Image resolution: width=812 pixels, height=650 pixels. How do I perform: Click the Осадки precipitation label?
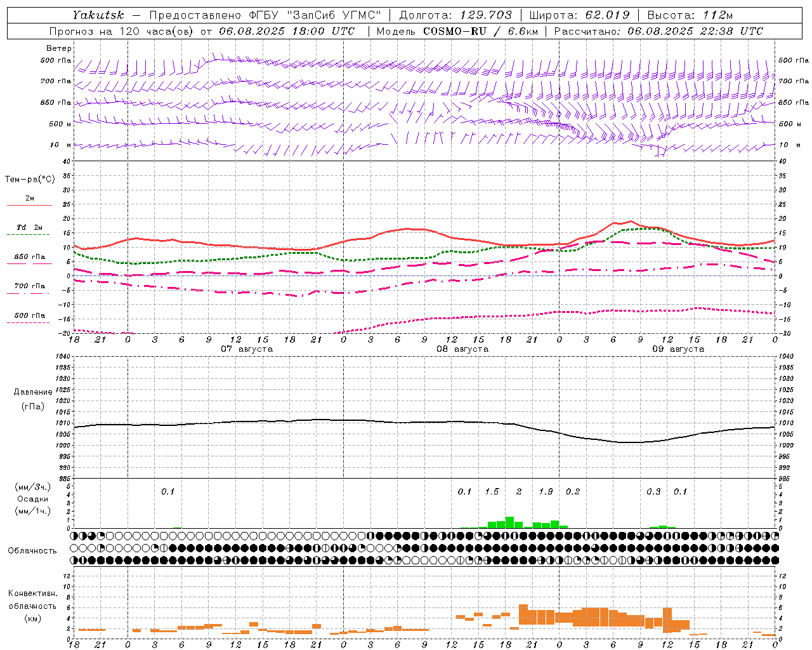pyautogui.click(x=32, y=499)
